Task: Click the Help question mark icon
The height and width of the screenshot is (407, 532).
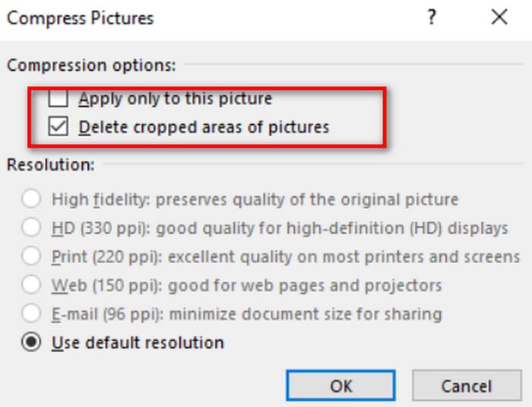Action: [432, 17]
